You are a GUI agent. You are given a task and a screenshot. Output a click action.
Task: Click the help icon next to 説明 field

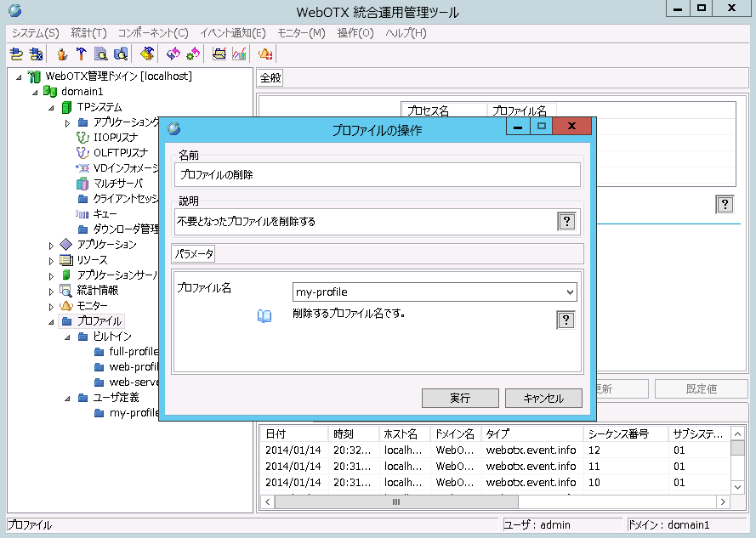click(x=566, y=221)
